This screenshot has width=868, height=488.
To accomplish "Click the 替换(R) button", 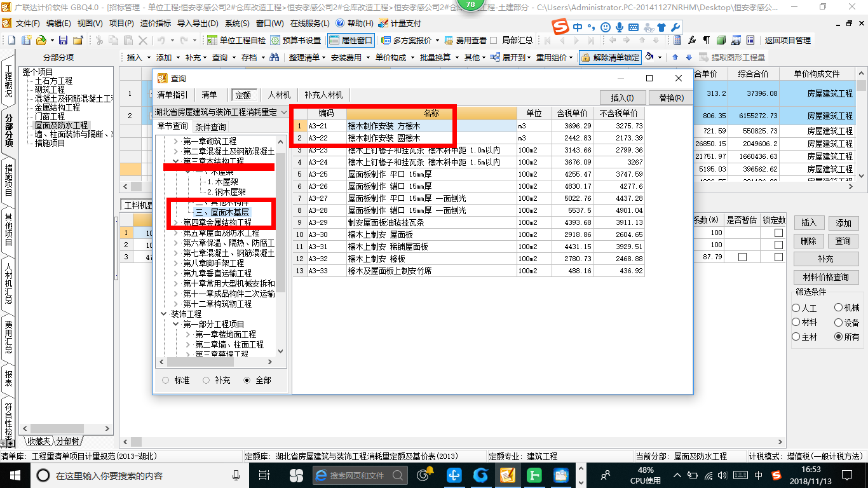I will tap(671, 98).
